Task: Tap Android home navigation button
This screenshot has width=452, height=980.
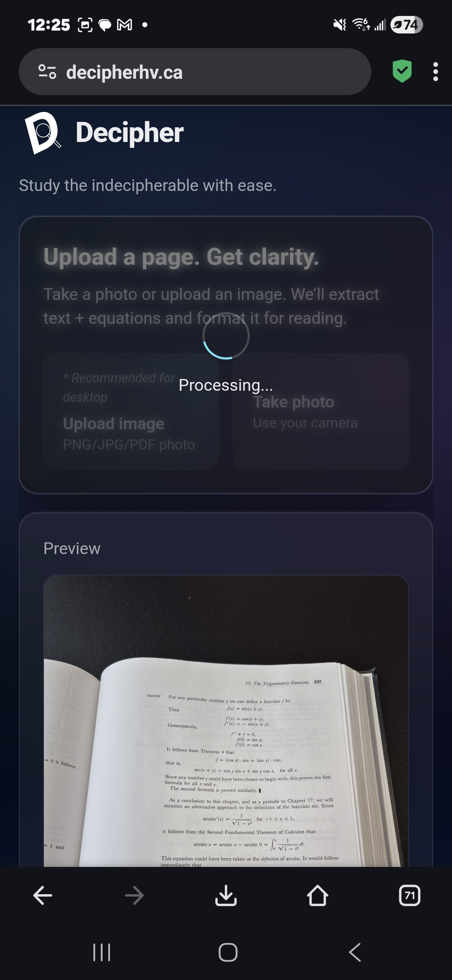Action: click(228, 952)
